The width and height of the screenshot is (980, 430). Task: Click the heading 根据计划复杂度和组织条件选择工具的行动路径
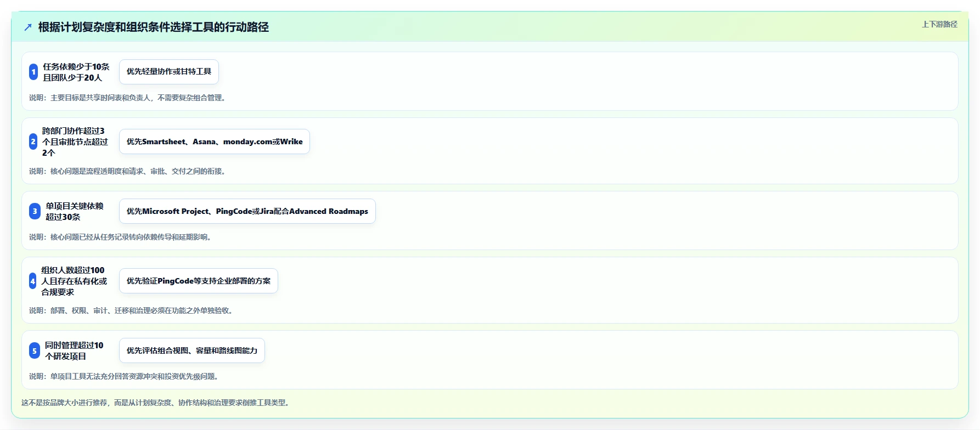point(154,27)
